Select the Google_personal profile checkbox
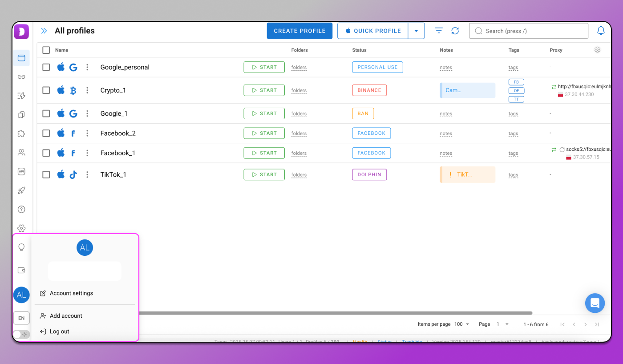The height and width of the screenshot is (364, 623). pyautogui.click(x=46, y=67)
